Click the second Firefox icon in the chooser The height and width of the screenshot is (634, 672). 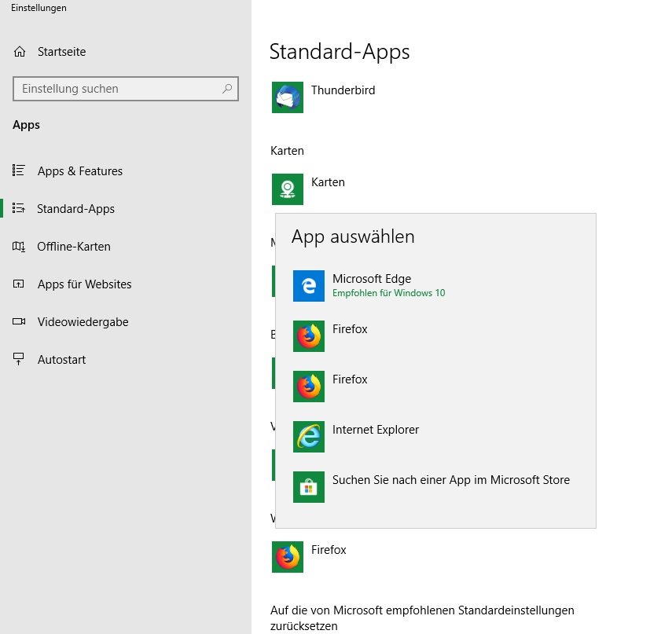point(309,387)
